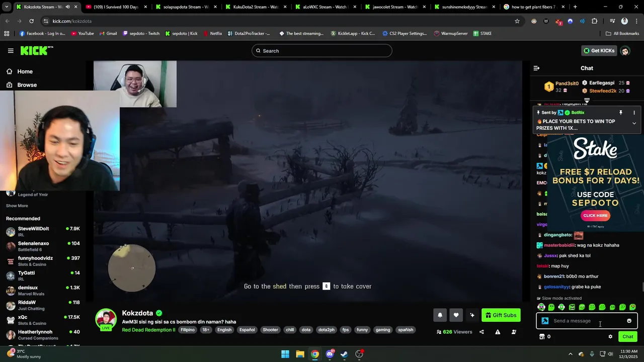Open File Explorer from taskbar
644x362 pixels.
click(300, 354)
